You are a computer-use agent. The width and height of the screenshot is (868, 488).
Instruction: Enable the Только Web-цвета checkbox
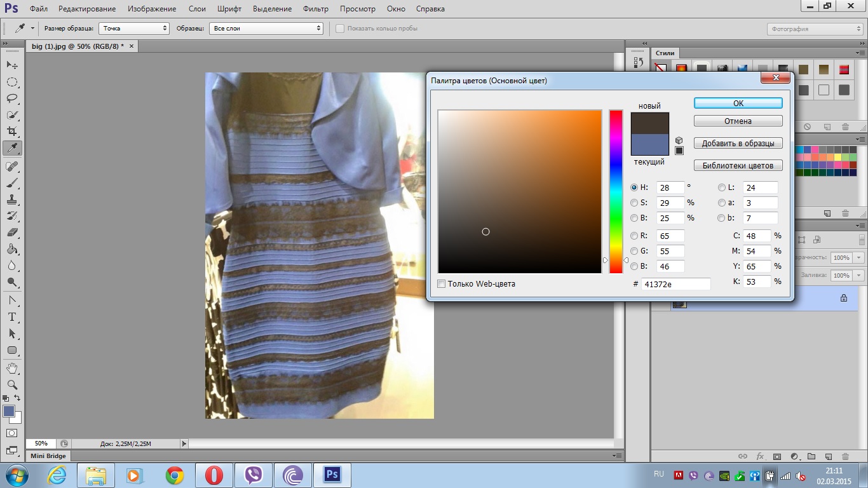(442, 284)
